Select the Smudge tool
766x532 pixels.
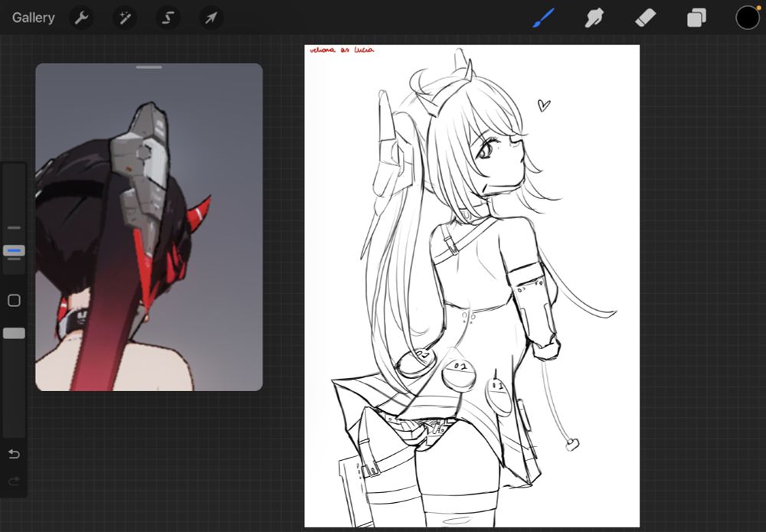pyautogui.click(x=594, y=18)
